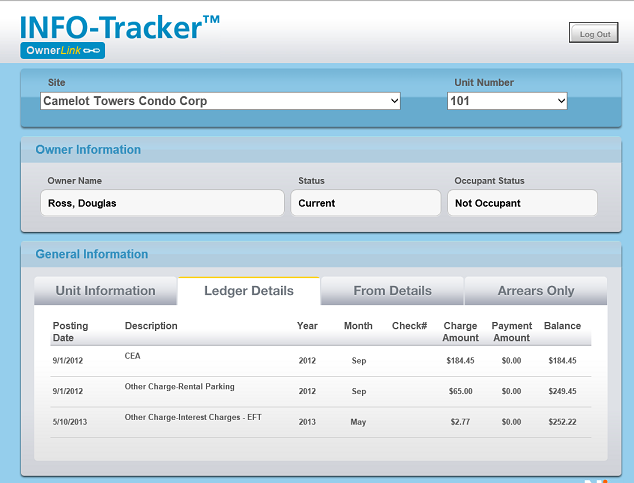Image resolution: width=634 pixels, height=483 pixels.
Task: Open the Unit Number dropdown showing 101
Action: coord(507,101)
